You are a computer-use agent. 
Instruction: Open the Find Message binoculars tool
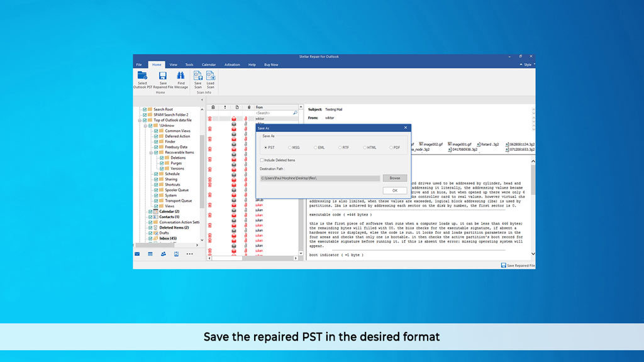click(x=180, y=76)
